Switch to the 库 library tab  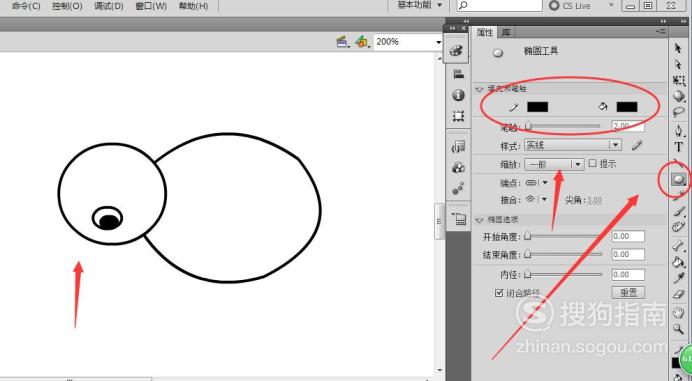pyautogui.click(x=506, y=32)
